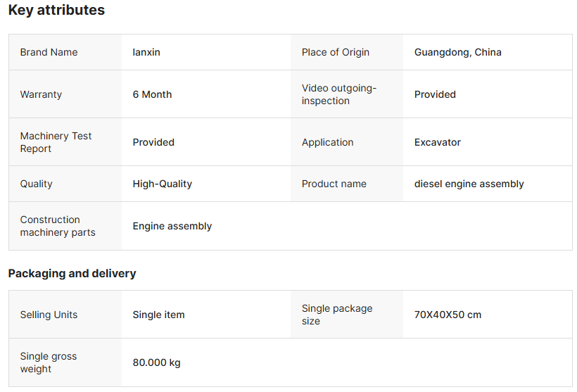Viewport: 577px width, 392px height.
Task: Select the Video outgoing-inspection label
Action: coord(339,94)
